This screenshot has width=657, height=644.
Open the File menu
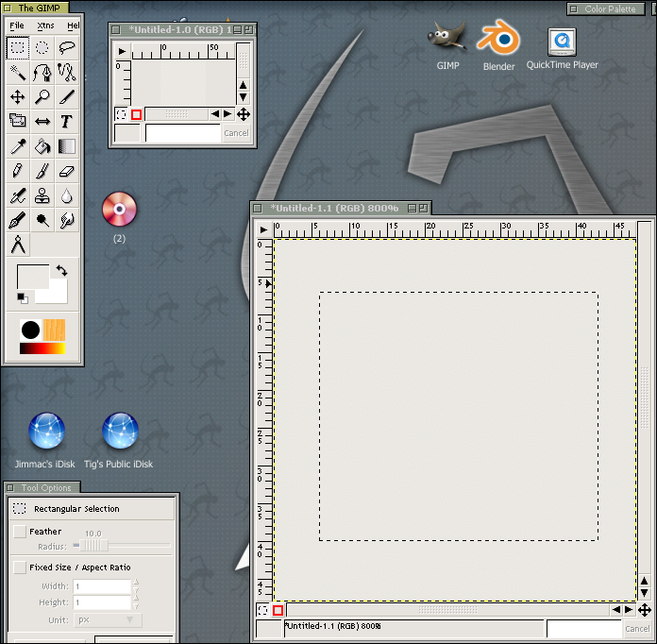click(17, 25)
